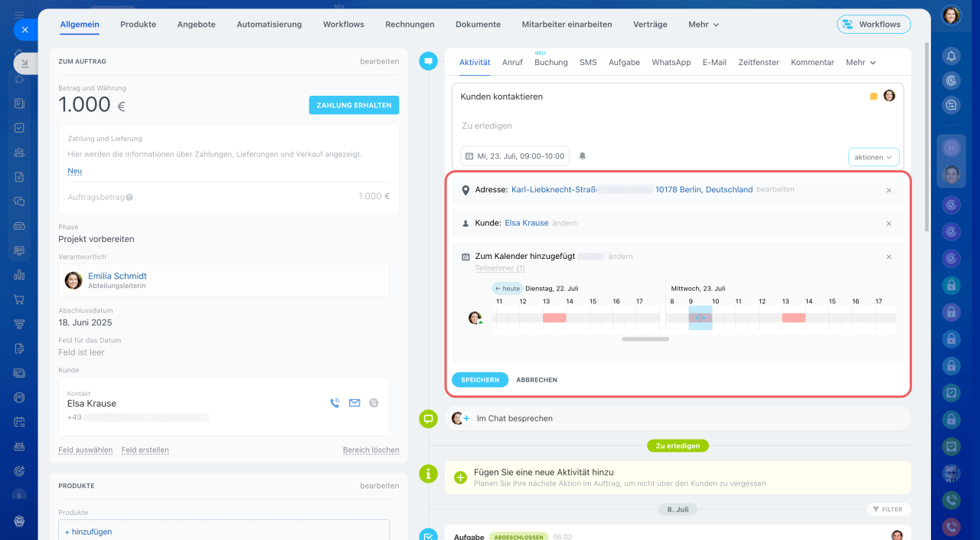
Task: Call Elsa Krause using the phone icon
Action: pos(335,403)
